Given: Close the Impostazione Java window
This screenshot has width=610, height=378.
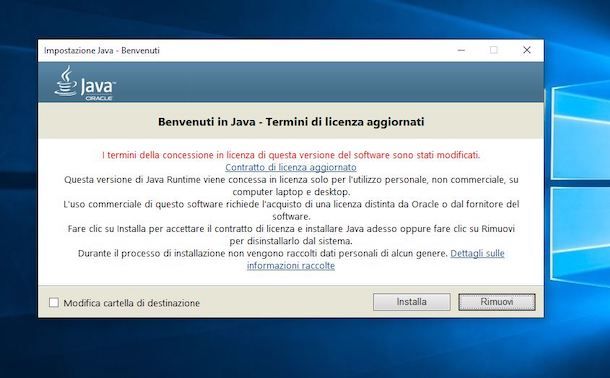Looking at the screenshot, I should pyautogui.click(x=527, y=50).
